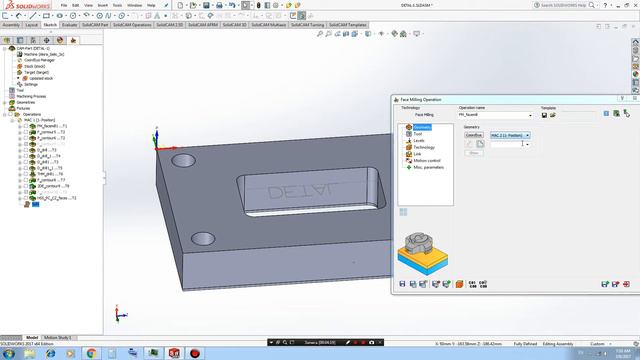
Task: Toggle the Operations folder checkbox
Action: (11, 114)
